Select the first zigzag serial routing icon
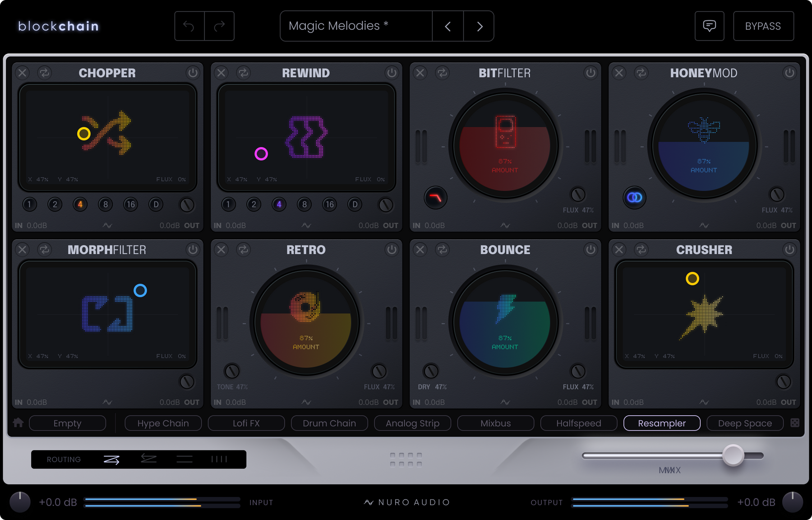 pos(111,460)
